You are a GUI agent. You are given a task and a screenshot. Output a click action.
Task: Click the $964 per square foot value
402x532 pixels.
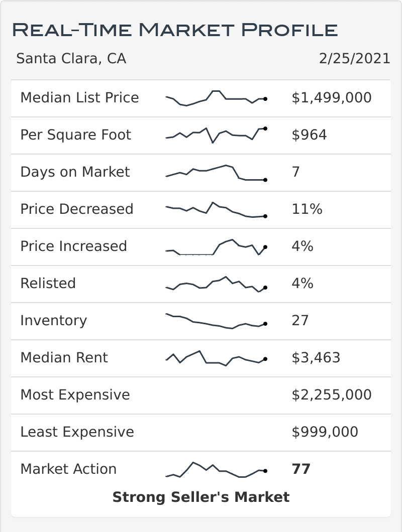(309, 135)
